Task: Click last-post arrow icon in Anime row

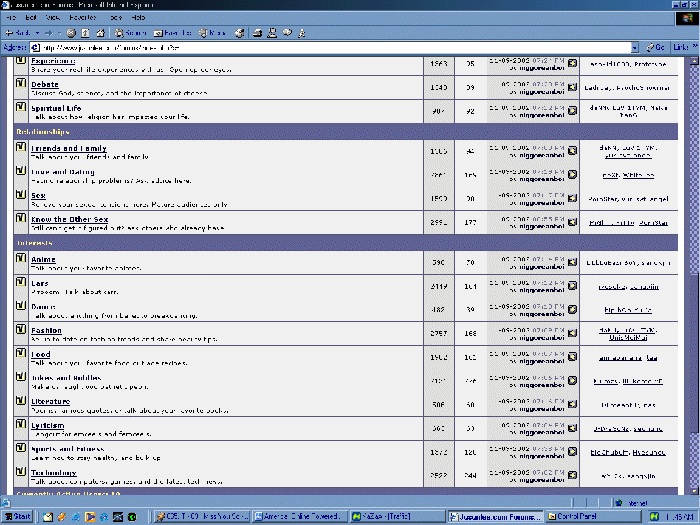Action: (572, 263)
